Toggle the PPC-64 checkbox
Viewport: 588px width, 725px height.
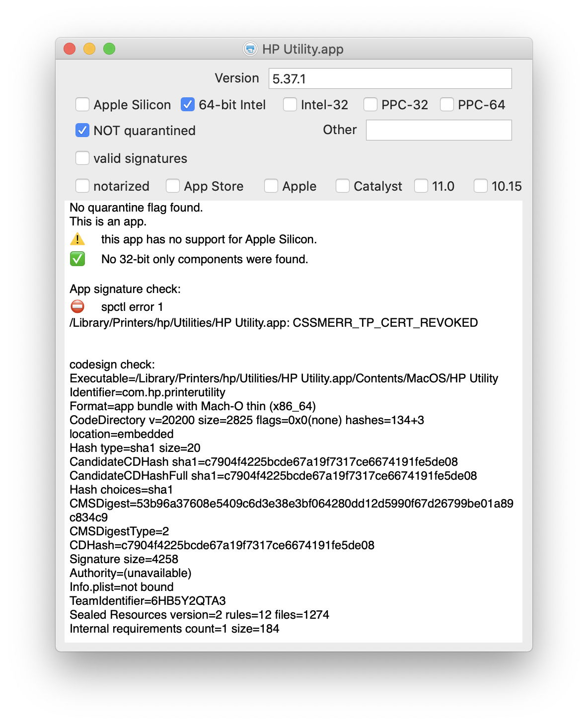click(447, 104)
